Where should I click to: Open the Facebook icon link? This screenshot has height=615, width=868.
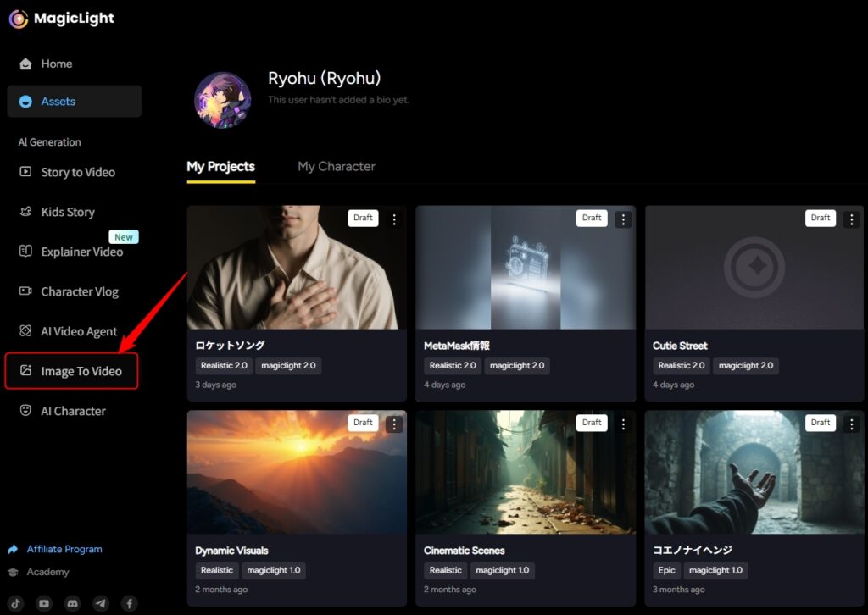pyautogui.click(x=129, y=603)
